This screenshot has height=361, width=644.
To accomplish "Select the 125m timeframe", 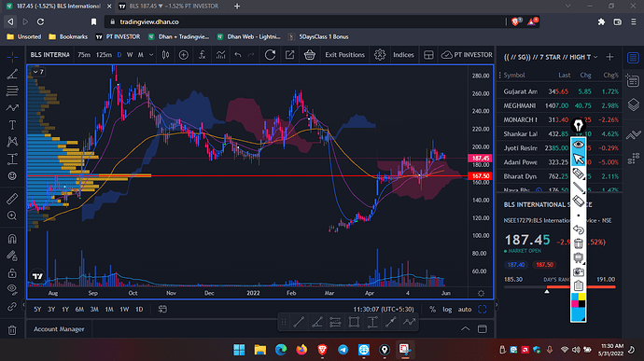I will click(x=104, y=55).
